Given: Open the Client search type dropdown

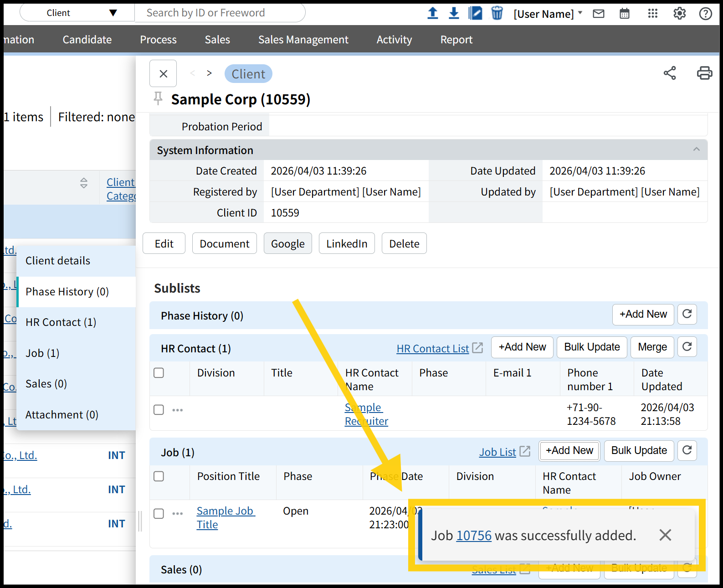Looking at the screenshot, I should [x=77, y=13].
